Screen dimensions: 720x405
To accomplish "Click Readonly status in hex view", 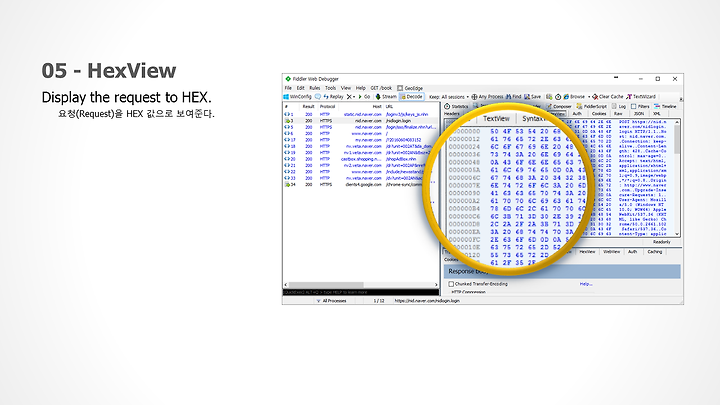I will pyautogui.click(x=661, y=242).
